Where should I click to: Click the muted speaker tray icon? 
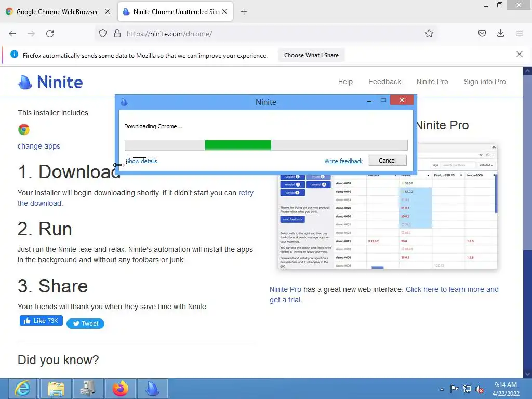480,389
